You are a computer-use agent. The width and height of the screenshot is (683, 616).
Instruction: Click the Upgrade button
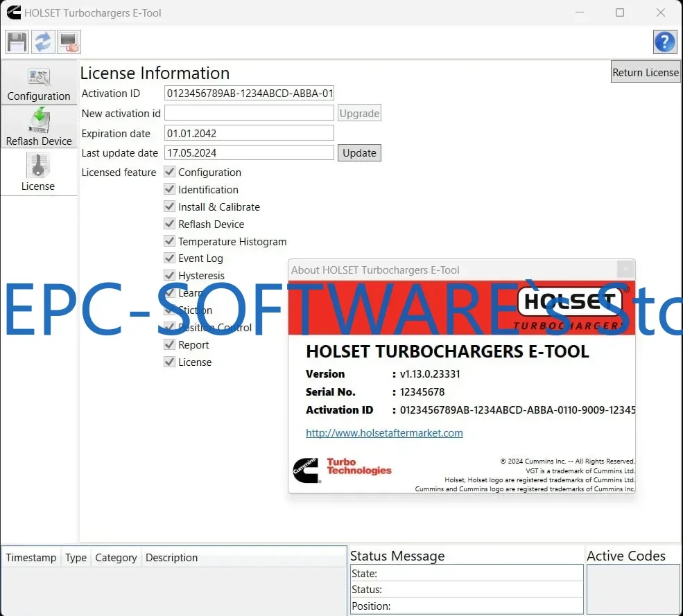click(359, 112)
